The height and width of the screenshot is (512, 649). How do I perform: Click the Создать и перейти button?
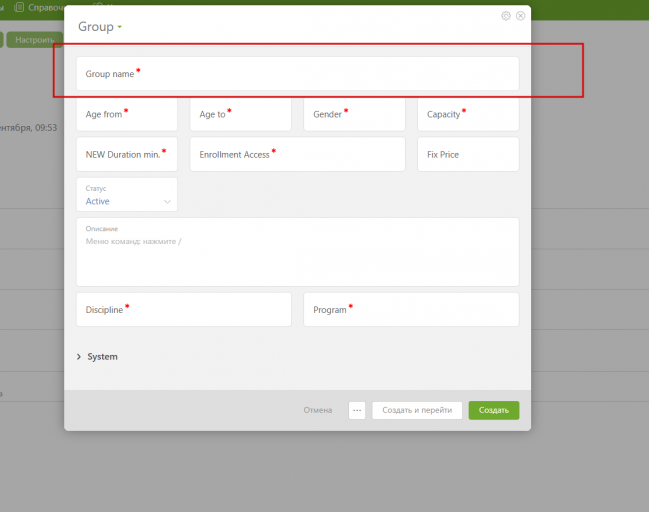[x=417, y=411]
